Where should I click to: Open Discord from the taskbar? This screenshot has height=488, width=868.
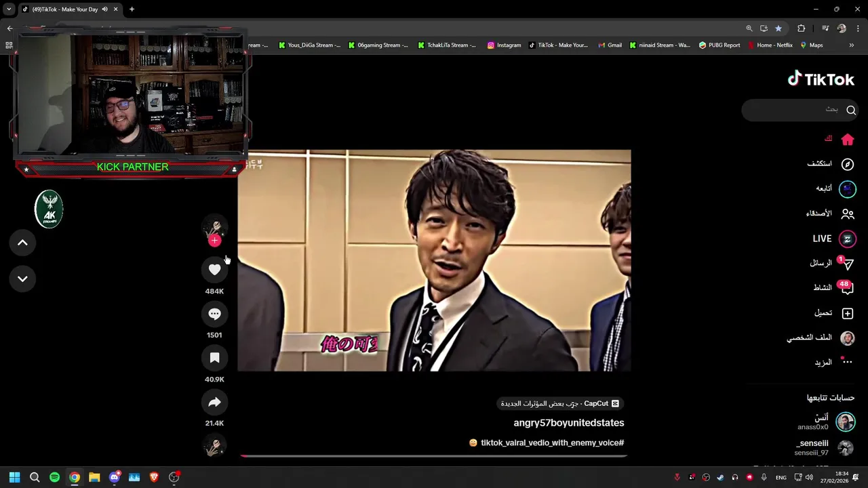(x=115, y=477)
